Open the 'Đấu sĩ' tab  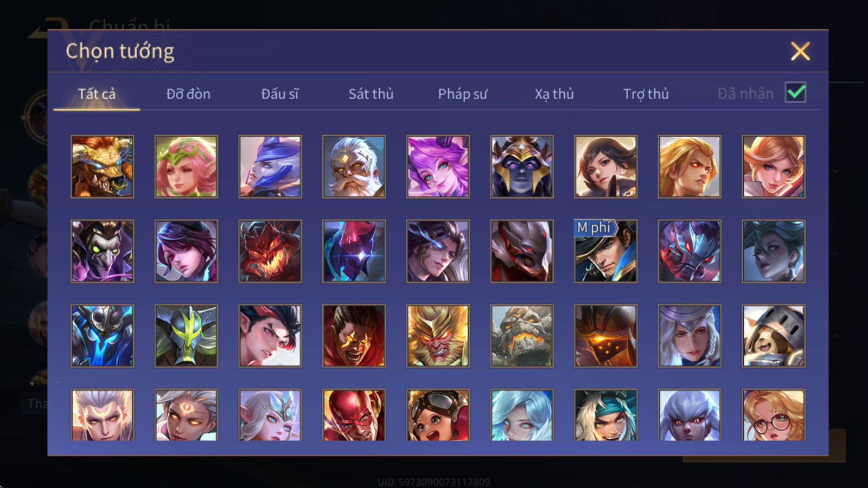click(280, 94)
